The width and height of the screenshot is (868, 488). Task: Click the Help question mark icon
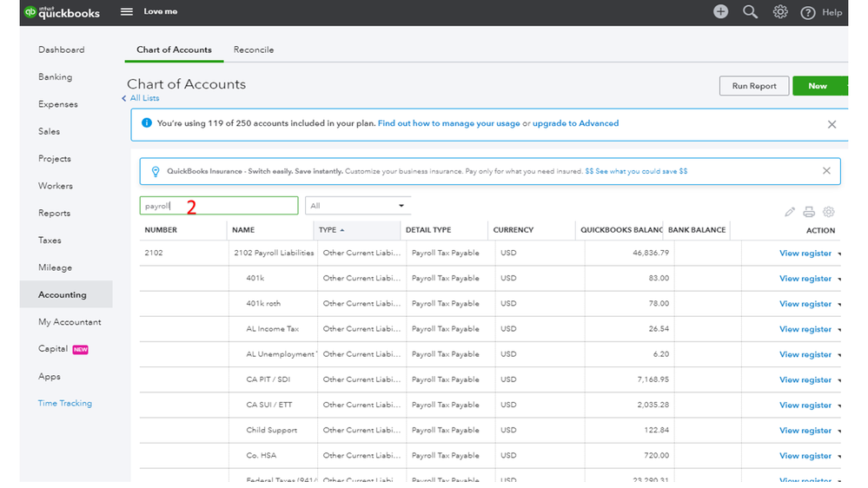coord(808,12)
